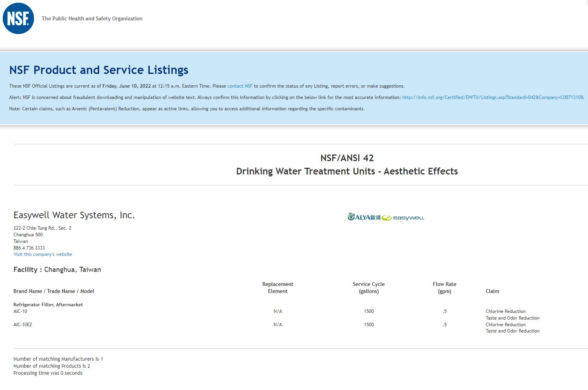Click The Public Health and Safety Organization tagline
588x390 pixels.
coord(92,18)
